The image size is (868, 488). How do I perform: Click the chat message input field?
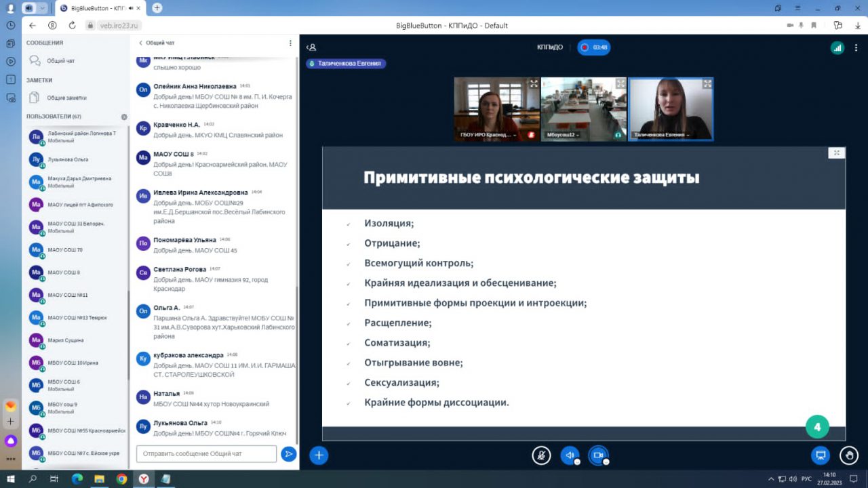click(206, 454)
